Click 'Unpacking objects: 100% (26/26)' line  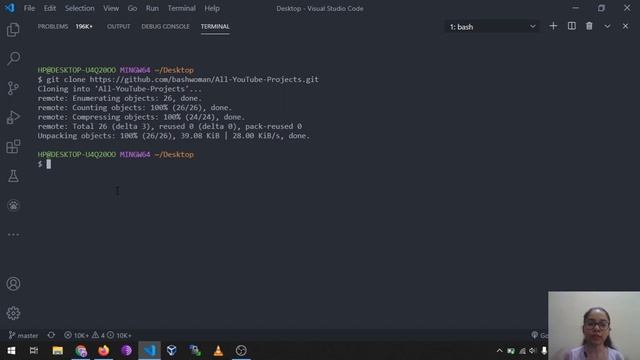(173, 136)
